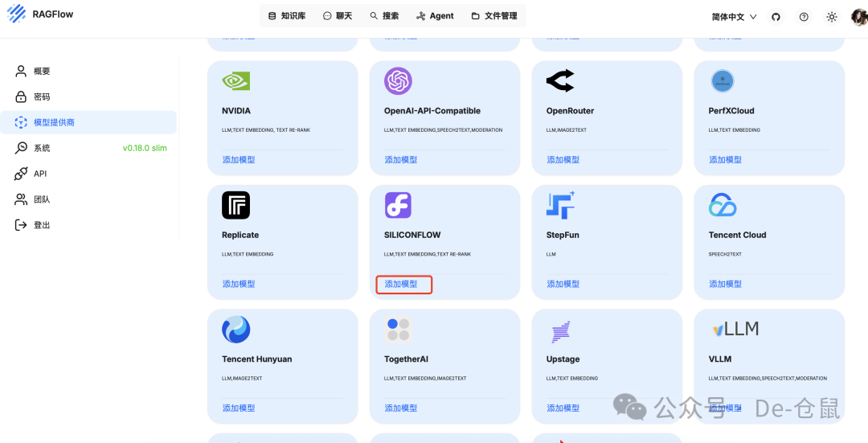Click the OpenRouter card title
Screen dimensions: 868x443
click(x=570, y=111)
